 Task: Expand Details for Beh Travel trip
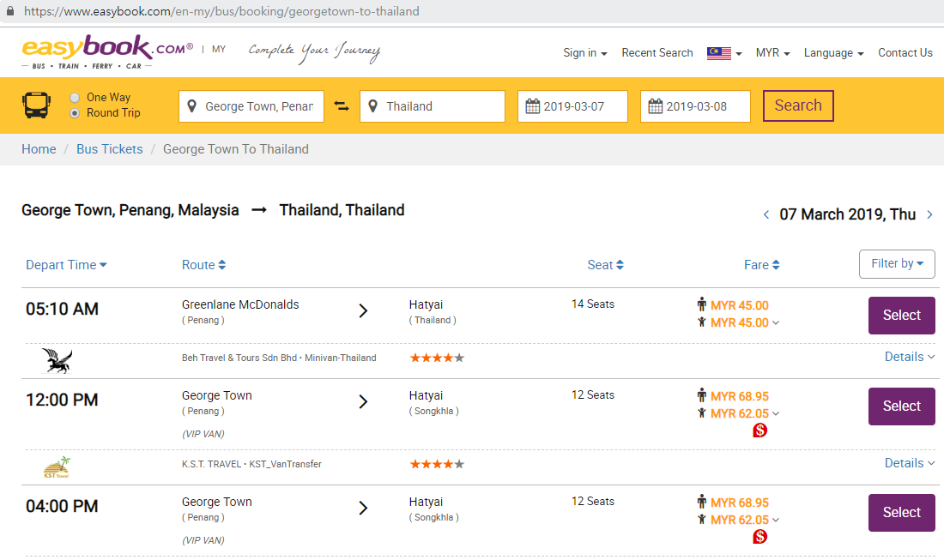(910, 357)
